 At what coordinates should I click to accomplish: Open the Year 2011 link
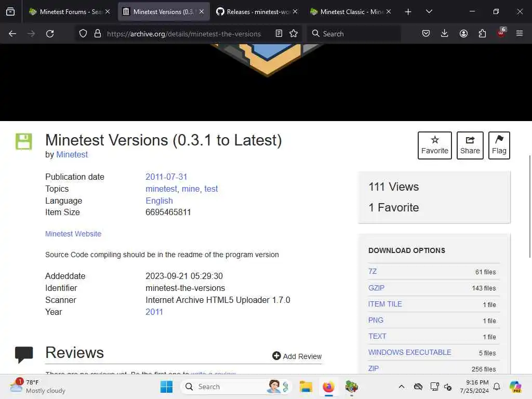point(154,312)
